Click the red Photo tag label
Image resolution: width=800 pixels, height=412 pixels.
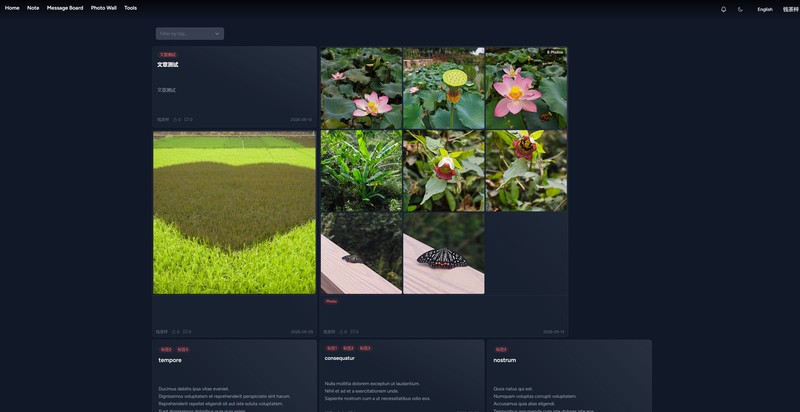[331, 301]
